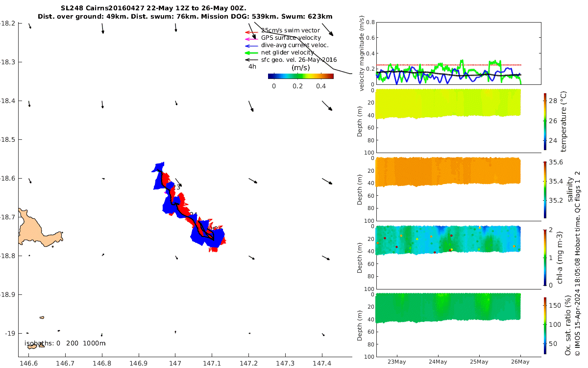588x368 pixels.
Task: Click the '23May' time axis label
Action: point(396,362)
